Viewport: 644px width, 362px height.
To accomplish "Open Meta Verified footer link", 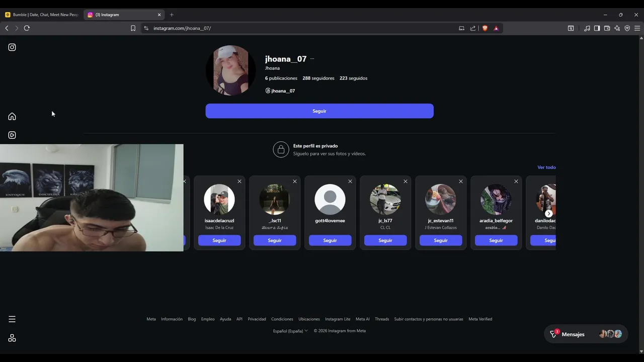I will pos(480,319).
